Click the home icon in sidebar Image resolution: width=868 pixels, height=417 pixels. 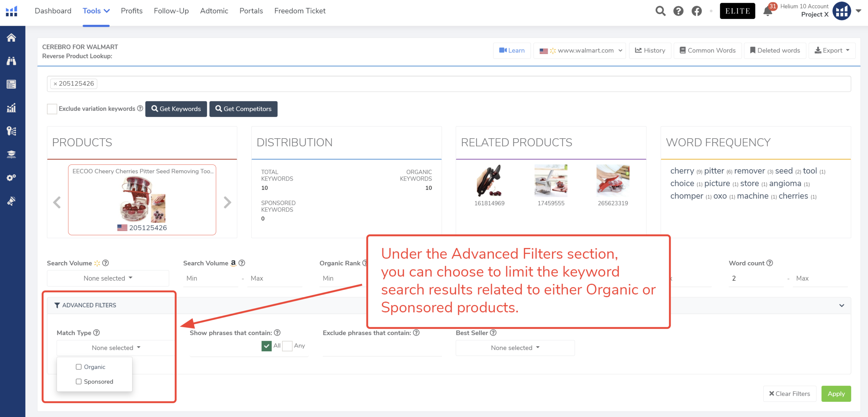[12, 38]
